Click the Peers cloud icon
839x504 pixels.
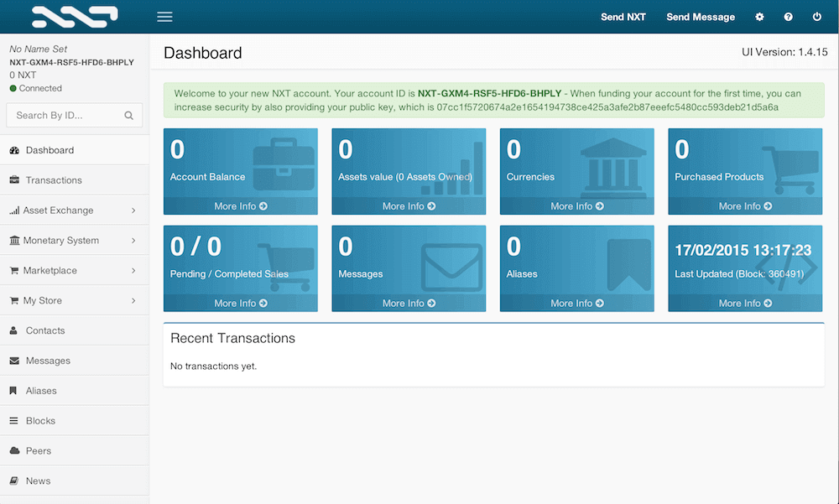[14, 450]
